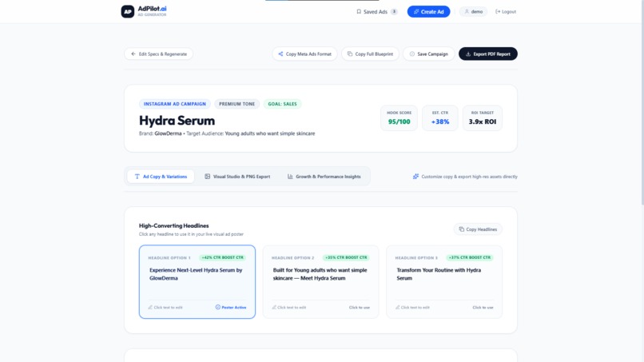Click the +35% CTR Boost badge
This screenshot has height=362, width=644.
click(346, 257)
